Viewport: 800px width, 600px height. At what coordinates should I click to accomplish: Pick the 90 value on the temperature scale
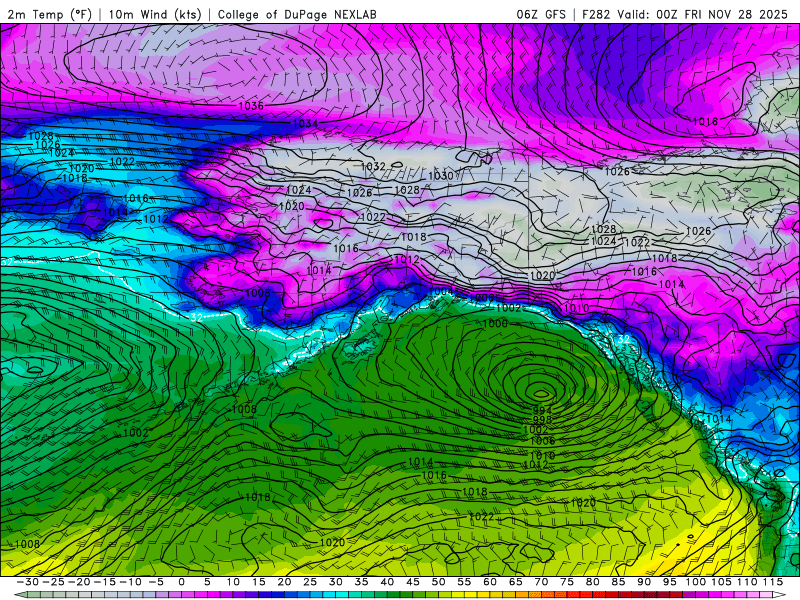(643, 582)
